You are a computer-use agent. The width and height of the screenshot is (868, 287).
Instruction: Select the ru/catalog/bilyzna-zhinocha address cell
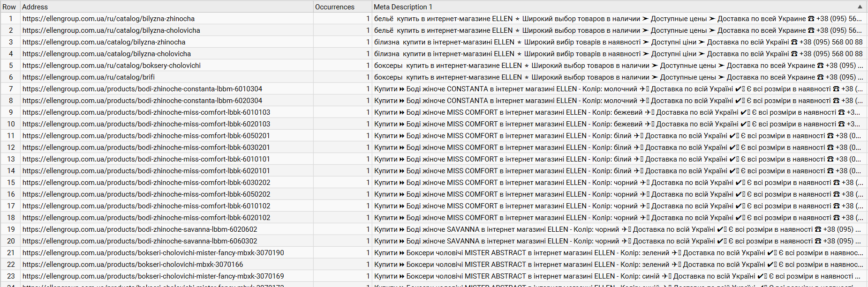click(x=167, y=19)
